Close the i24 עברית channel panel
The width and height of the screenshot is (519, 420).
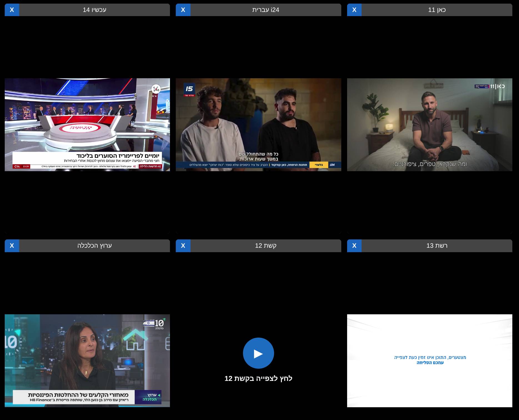click(183, 10)
